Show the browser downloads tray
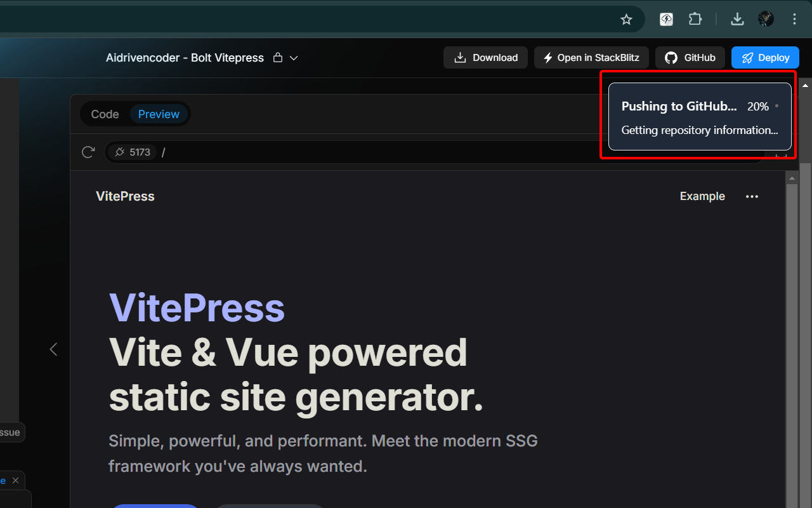The width and height of the screenshot is (812, 508). pos(737,19)
